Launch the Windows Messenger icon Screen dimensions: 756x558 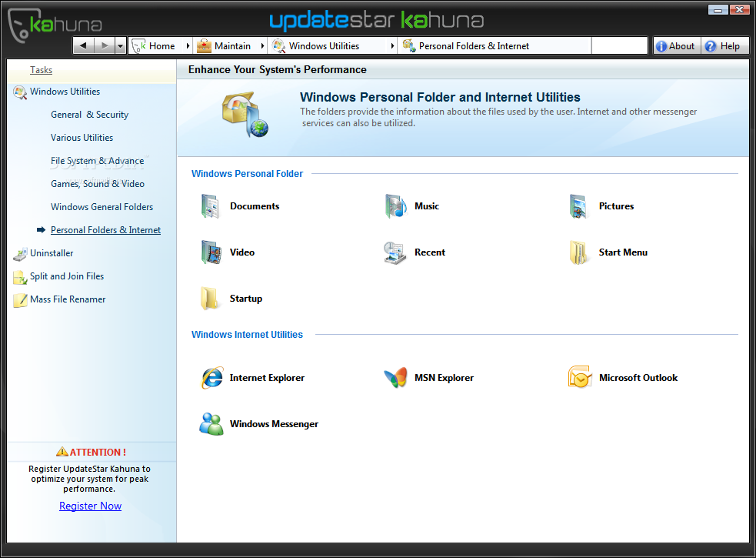click(x=211, y=424)
